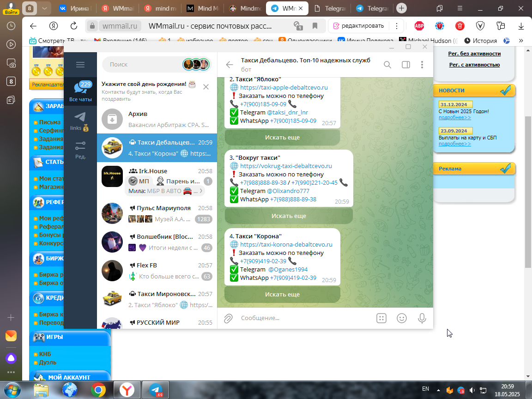This screenshot has height=399, width=532.
Task: Open the РУССКИЙ МИР channel
Action: [157, 322]
